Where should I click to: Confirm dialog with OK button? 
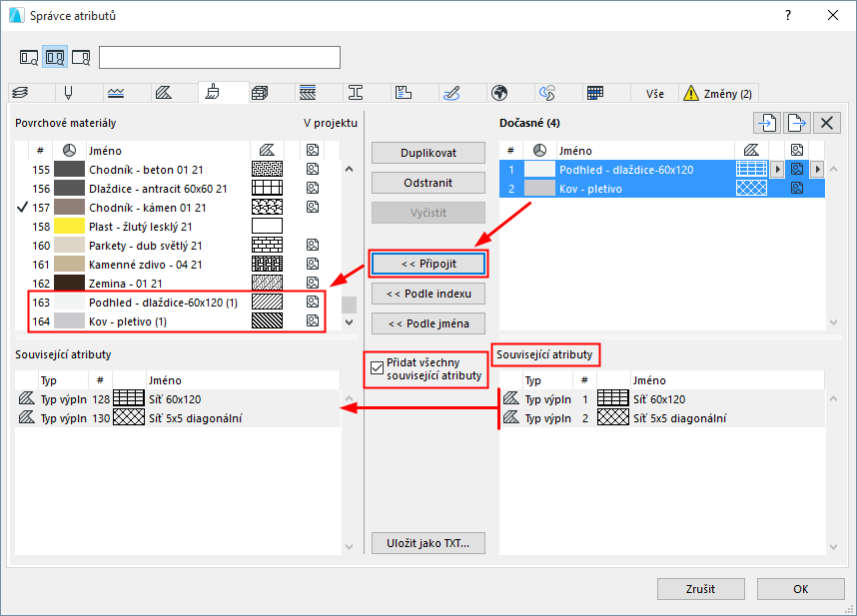(x=801, y=589)
